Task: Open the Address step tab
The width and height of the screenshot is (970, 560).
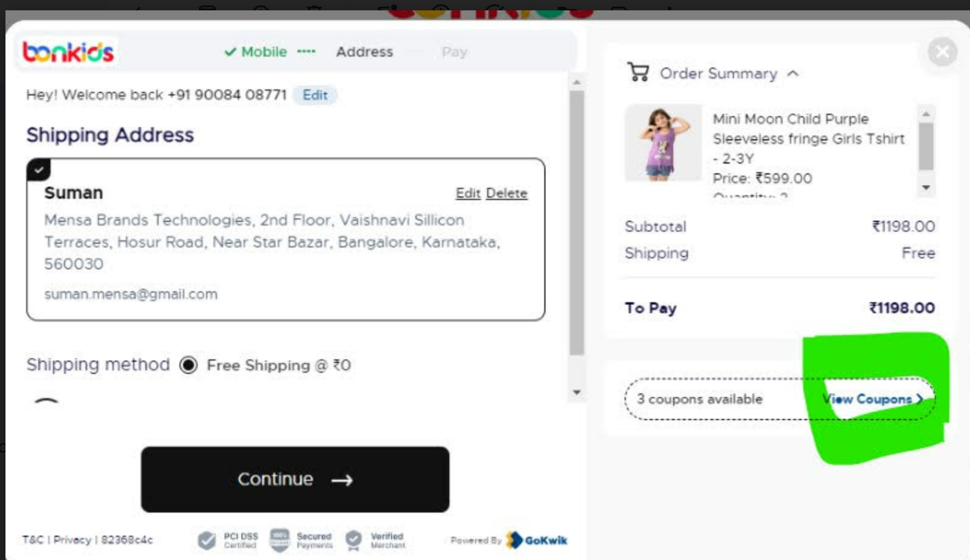Action: 364,52
